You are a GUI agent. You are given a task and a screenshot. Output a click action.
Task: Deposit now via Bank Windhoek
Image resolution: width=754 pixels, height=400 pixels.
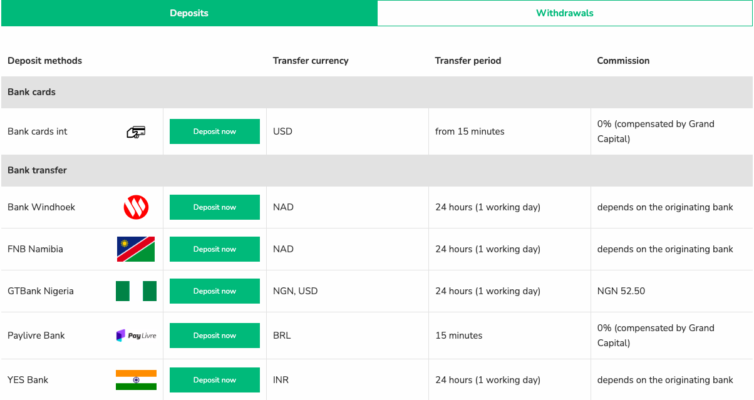[214, 207]
